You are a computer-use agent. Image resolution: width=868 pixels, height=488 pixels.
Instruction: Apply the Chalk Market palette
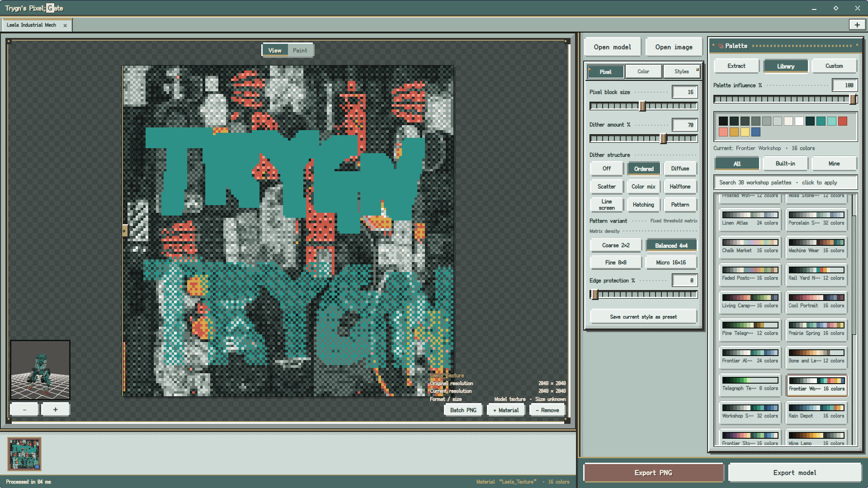(750, 247)
